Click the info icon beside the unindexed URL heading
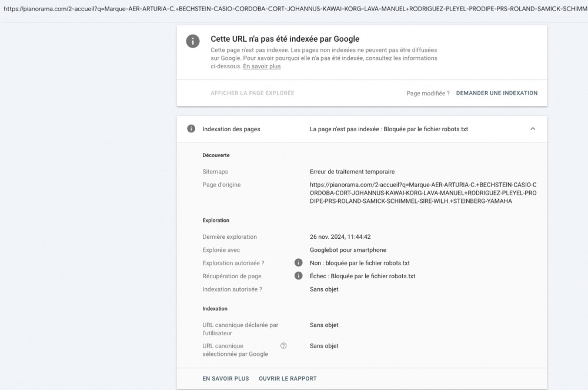This screenshot has width=588, height=390. click(192, 41)
